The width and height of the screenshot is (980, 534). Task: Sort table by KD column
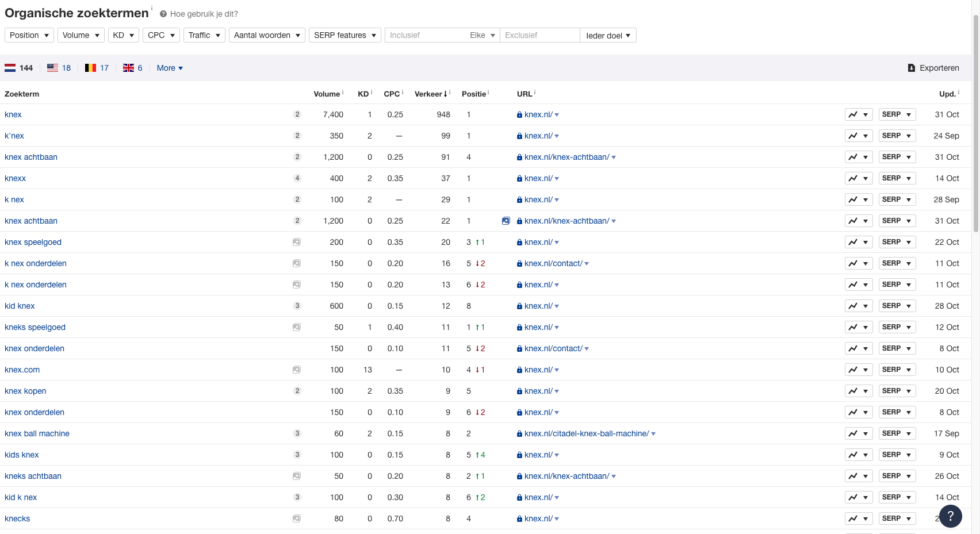pyautogui.click(x=363, y=94)
